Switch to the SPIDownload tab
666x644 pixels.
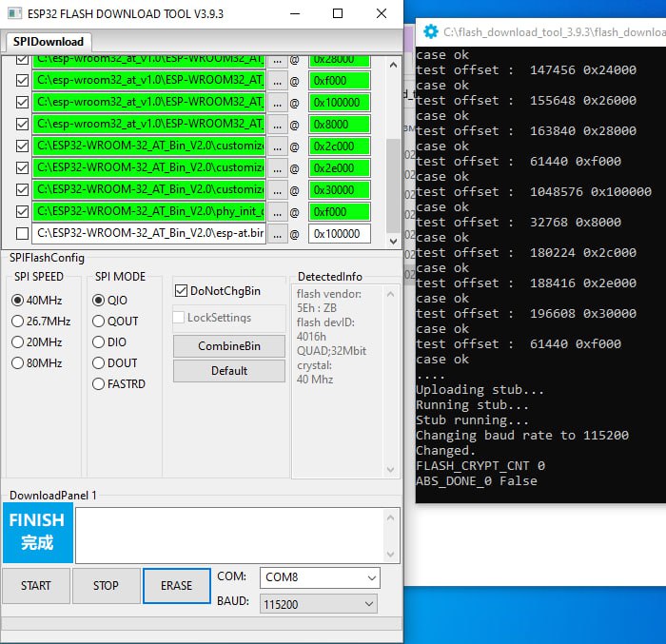[48, 42]
